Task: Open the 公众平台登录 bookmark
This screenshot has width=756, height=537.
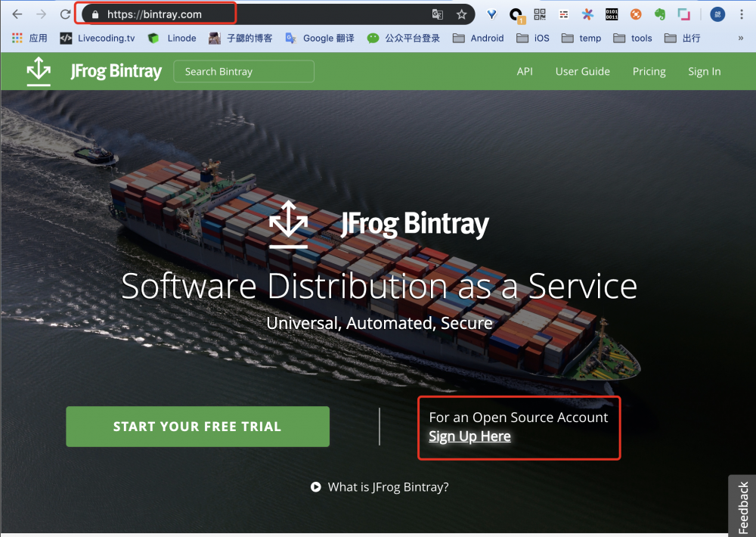Action: pyautogui.click(x=404, y=38)
